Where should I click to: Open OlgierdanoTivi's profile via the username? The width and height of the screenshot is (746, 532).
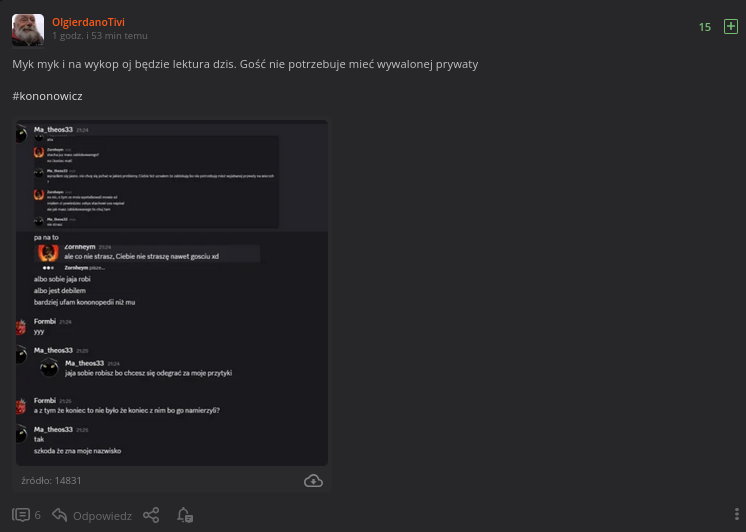coord(88,21)
